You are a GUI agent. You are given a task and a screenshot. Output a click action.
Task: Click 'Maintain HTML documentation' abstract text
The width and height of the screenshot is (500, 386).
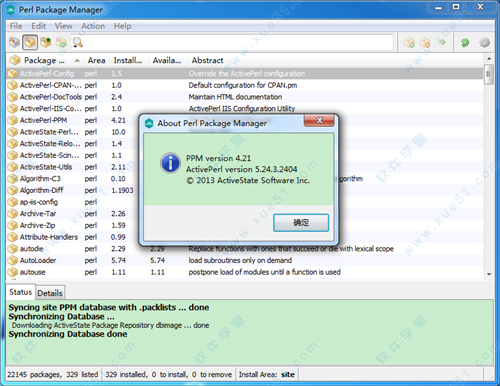click(x=235, y=97)
